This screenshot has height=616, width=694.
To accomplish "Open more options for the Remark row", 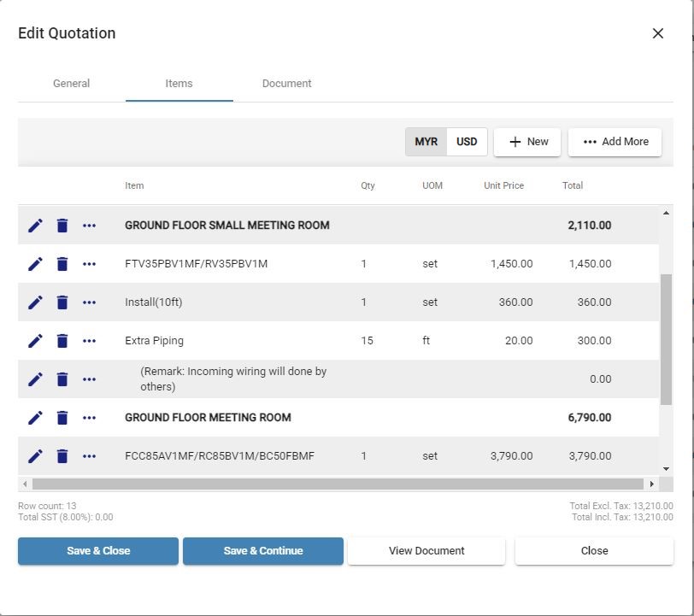I will point(90,379).
